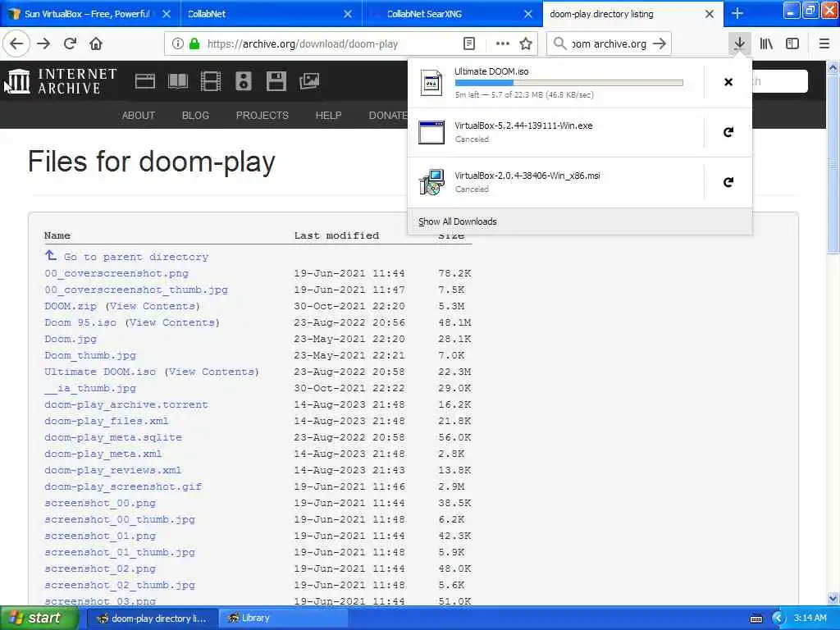Open page actions three-dot menu
This screenshot has width=840, height=630.
pos(502,44)
